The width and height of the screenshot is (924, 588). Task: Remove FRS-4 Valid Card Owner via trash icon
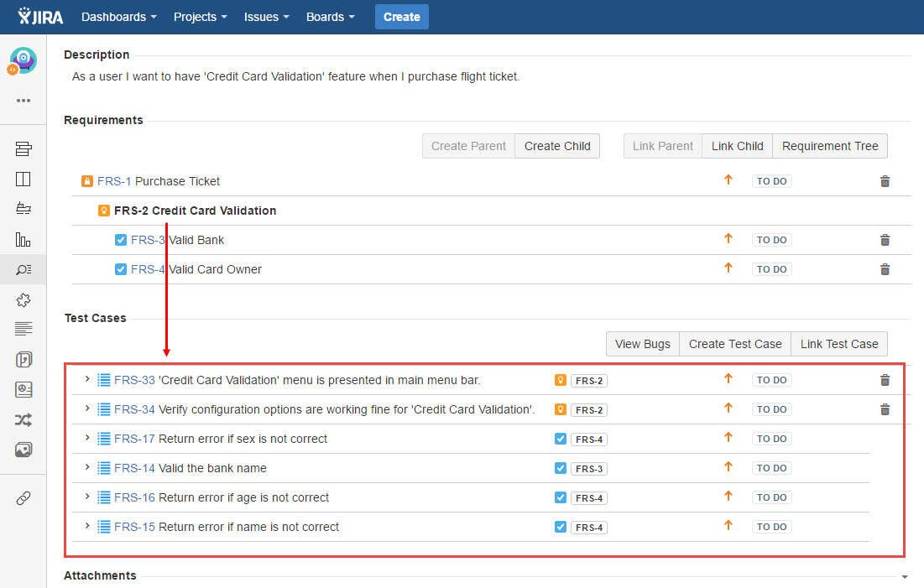pyautogui.click(x=885, y=269)
